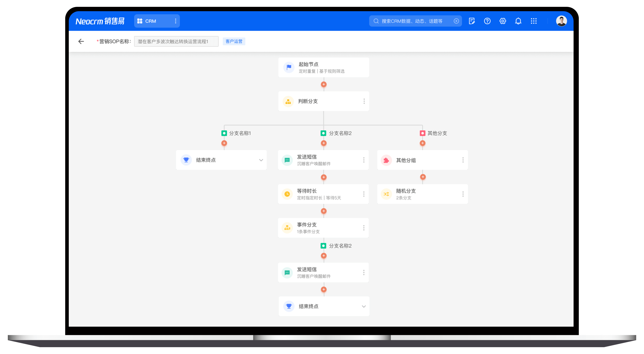Image resolution: width=644 pixels, height=354 pixels.
Task: Add node under 其他分支 with plus
Action: coord(423,143)
